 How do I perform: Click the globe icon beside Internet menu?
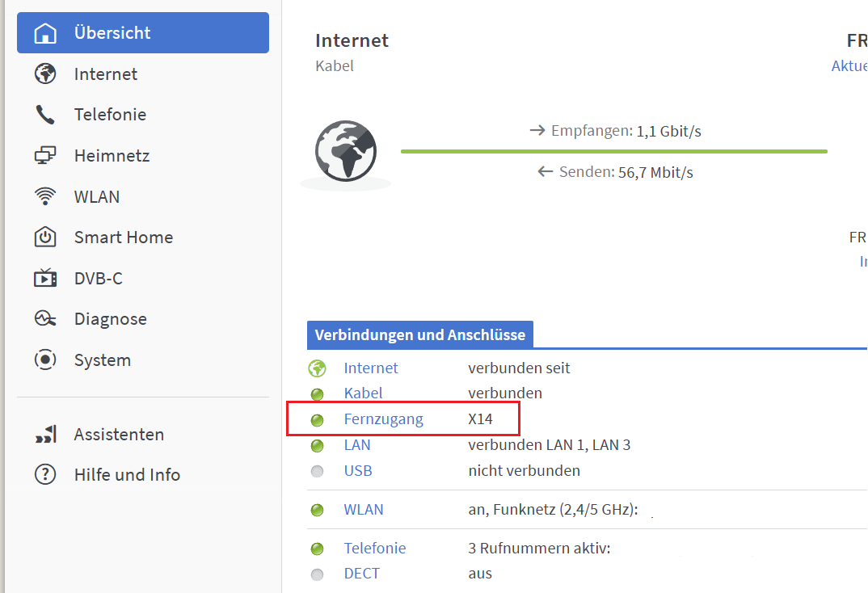coord(45,74)
